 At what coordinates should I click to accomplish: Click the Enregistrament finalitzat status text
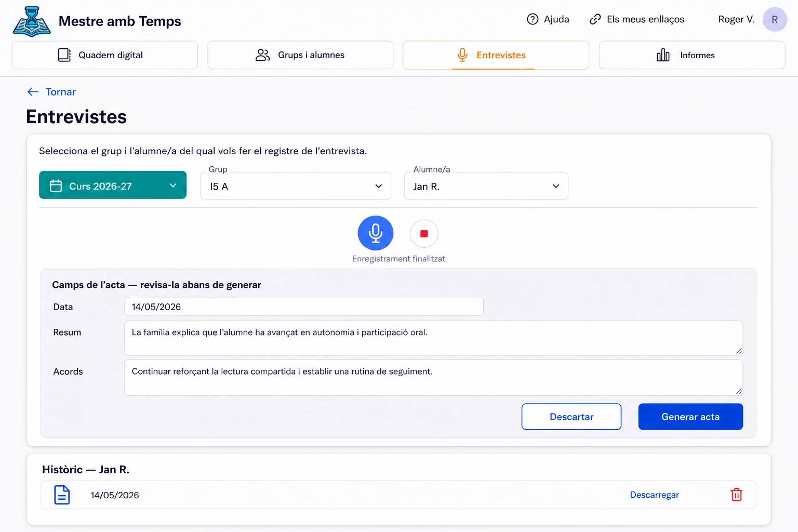(x=398, y=259)
